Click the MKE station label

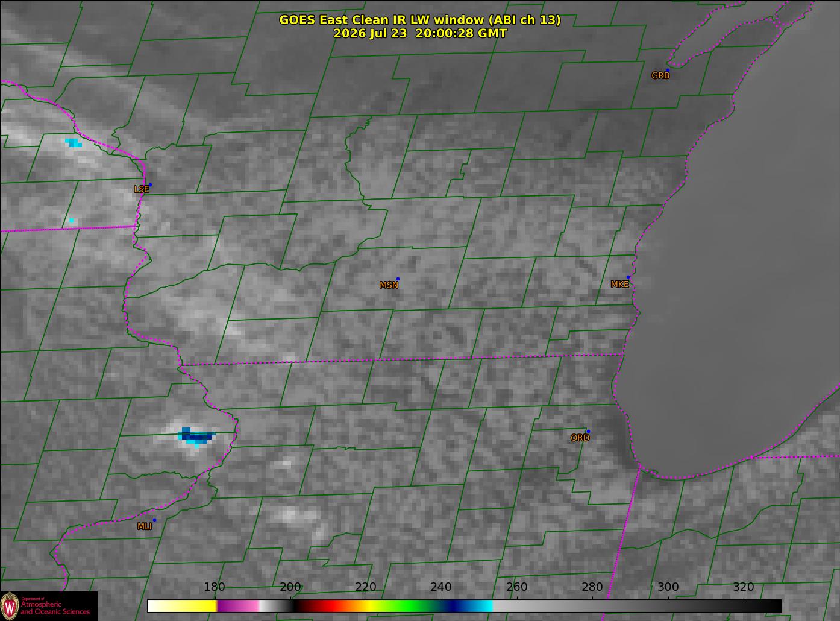[x=619, y=284]
